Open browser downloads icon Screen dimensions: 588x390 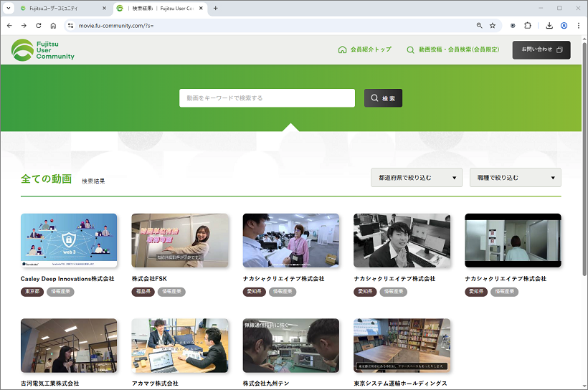click(x=549, y=26)
